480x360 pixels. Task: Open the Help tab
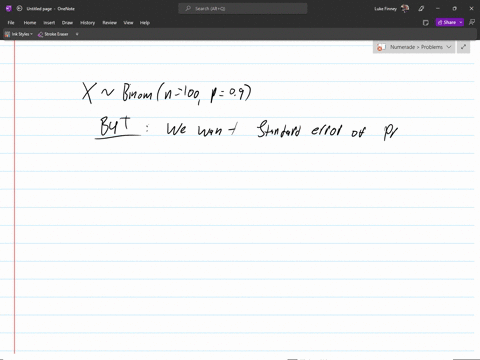tap(145, 23)
